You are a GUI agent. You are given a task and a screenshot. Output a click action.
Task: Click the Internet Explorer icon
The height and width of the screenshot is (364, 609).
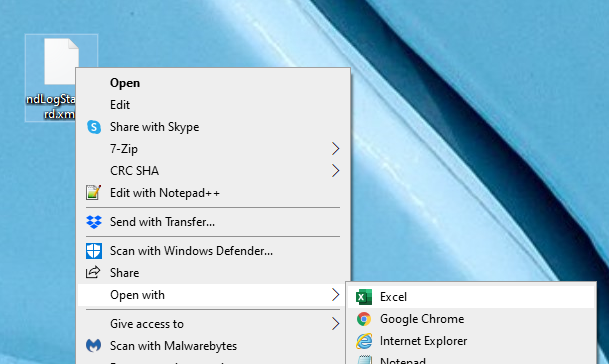364,341
